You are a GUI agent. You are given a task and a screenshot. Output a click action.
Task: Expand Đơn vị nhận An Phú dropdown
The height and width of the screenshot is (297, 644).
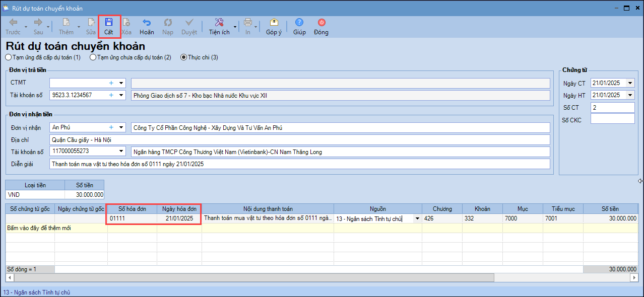(121, 127)
